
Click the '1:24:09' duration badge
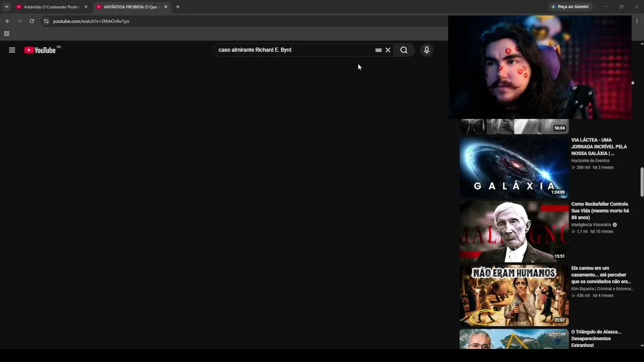pos(558,192)
